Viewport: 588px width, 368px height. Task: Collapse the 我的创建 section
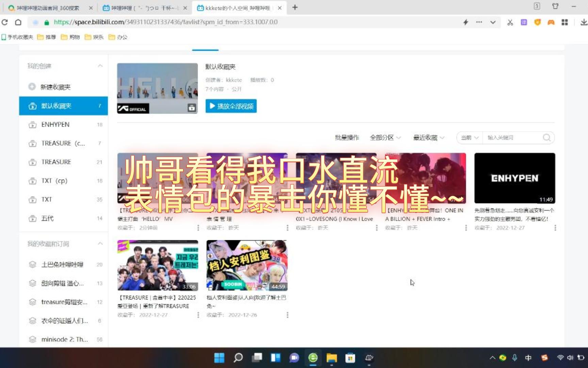100,66
